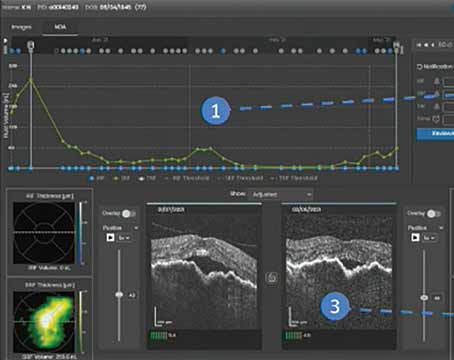Click the SRF Threshold legend entry

point(241,178)
